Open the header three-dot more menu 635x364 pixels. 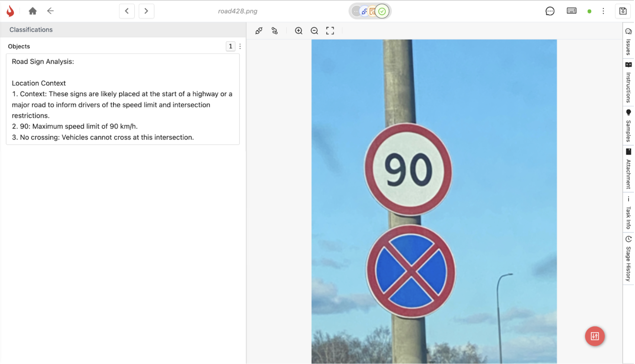603,11
